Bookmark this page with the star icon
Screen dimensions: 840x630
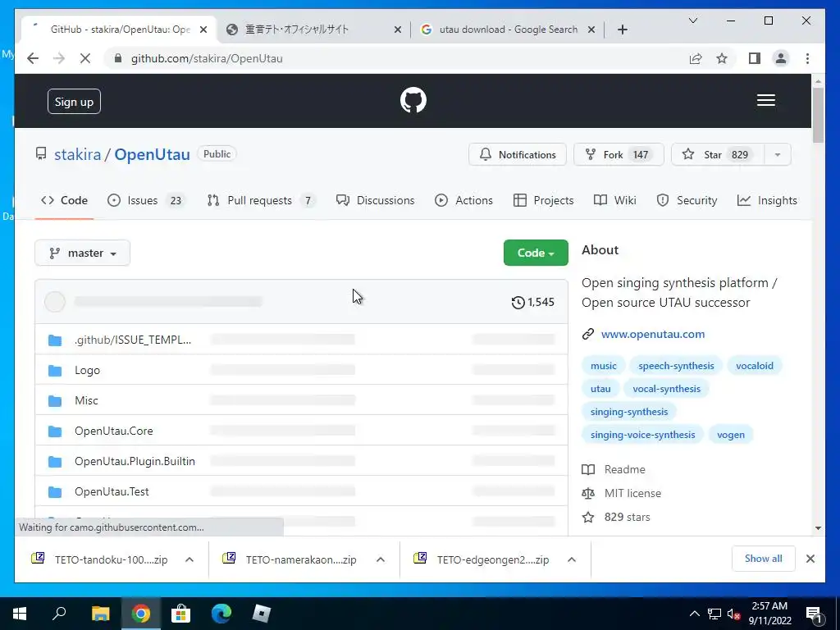(722, 58)
